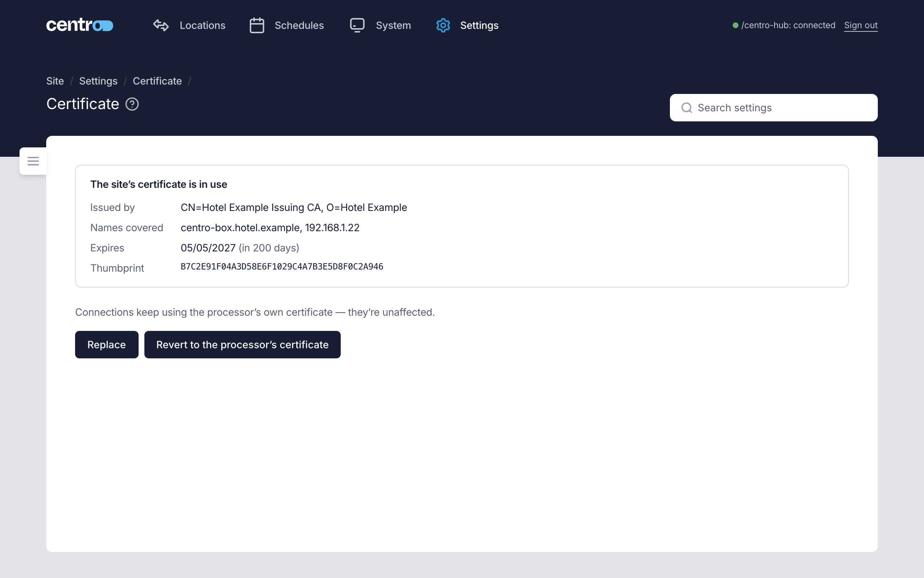Click the "Names covered" label
This screenshot has height=578, width=924.
coord(127,228)
